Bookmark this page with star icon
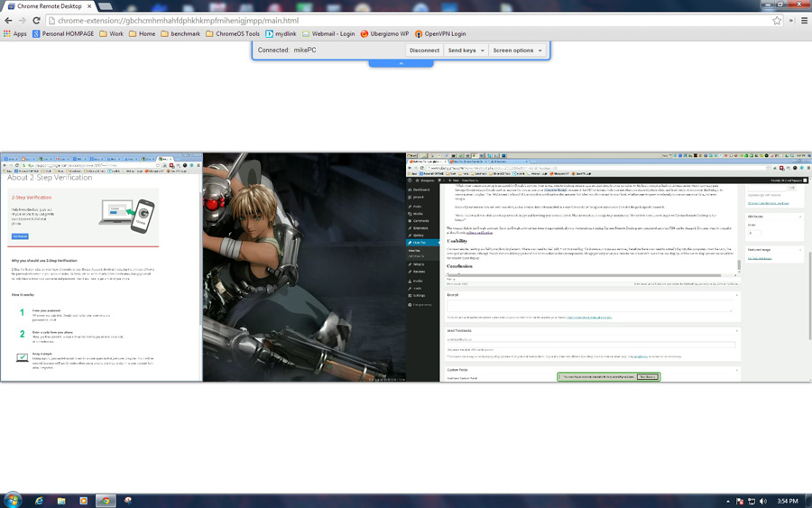This screenshot has width=812, height=508. [777, 21]
